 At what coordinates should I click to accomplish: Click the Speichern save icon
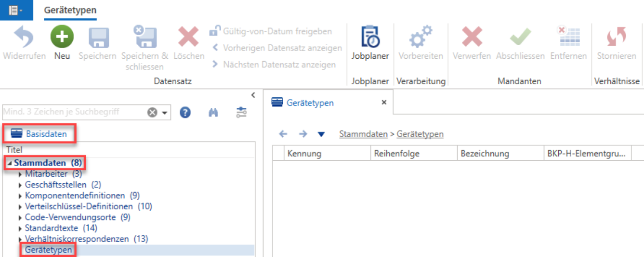point(98,38)
